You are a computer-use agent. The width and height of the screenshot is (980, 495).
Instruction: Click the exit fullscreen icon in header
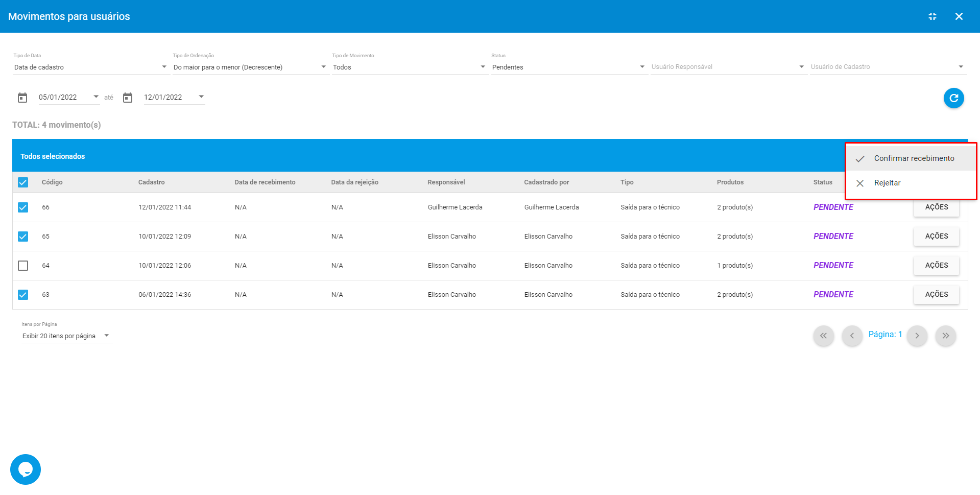click(x=933, y=16)
